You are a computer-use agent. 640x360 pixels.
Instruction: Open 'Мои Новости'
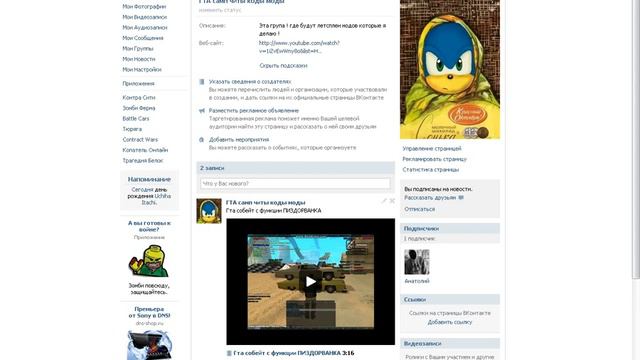coord(139,59)
